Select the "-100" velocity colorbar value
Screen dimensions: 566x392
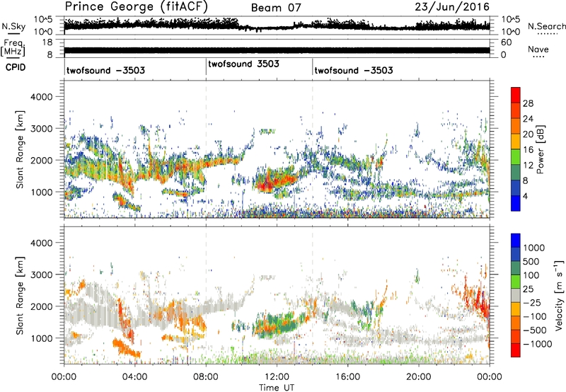click(535, 316)
